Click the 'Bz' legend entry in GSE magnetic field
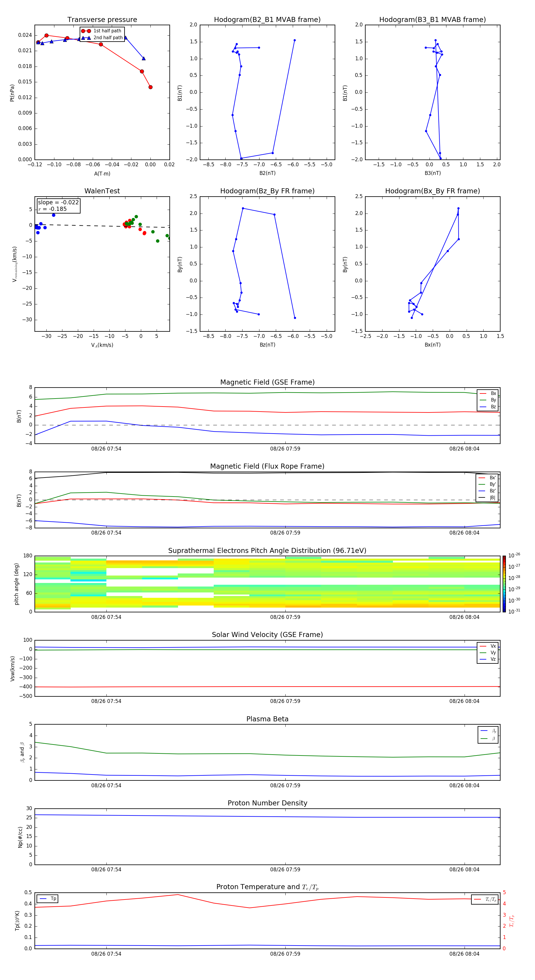This screenshot has width=535, height=980. (488, 407)
